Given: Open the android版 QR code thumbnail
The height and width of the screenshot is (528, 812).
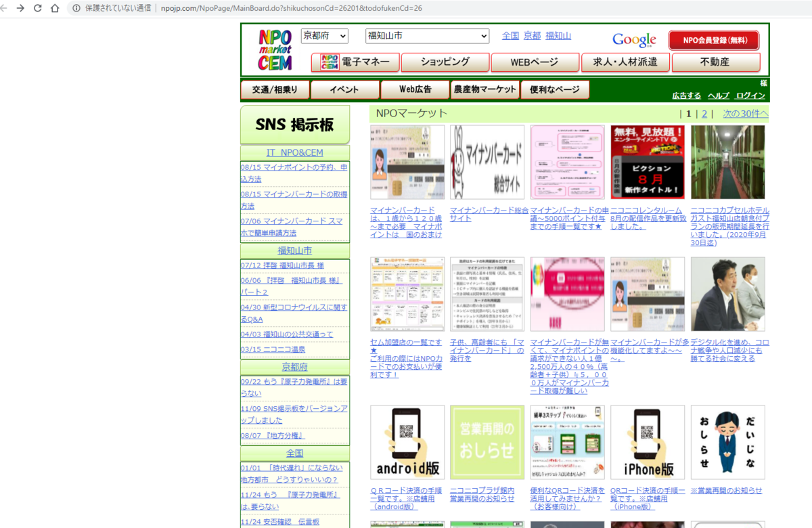Looking at the screenshot, I should click(x=407, y=442).
